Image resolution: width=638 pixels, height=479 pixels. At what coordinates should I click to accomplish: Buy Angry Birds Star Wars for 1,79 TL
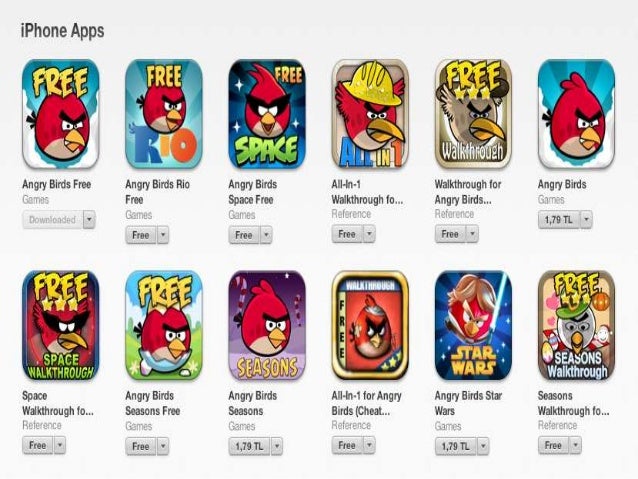456,446
